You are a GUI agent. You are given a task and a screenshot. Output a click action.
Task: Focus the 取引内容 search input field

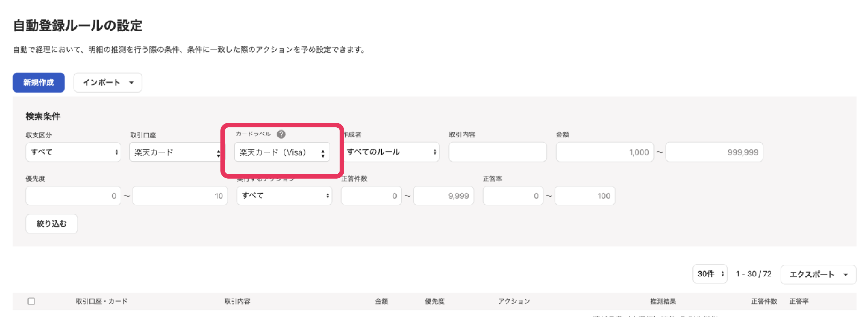(x=497, y=152)
